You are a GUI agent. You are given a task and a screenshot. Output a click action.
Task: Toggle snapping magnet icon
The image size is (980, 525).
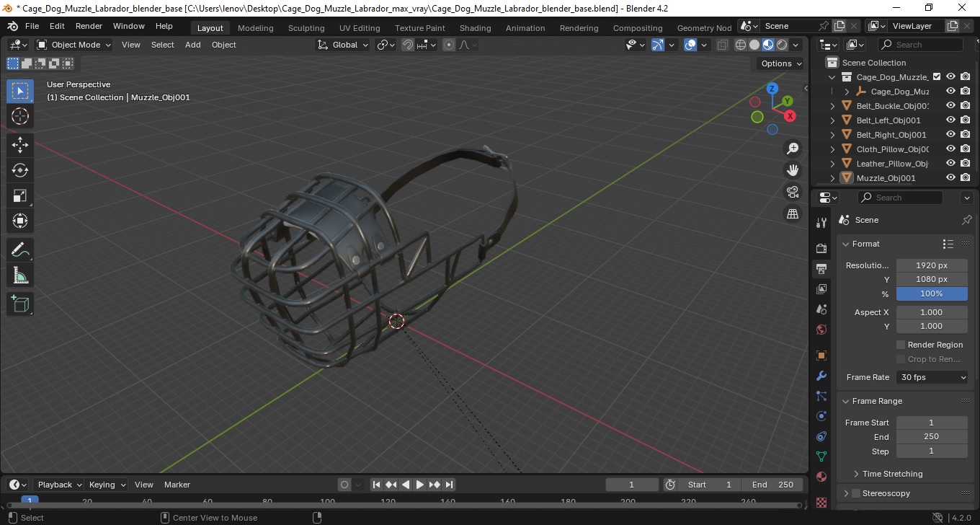408,45
